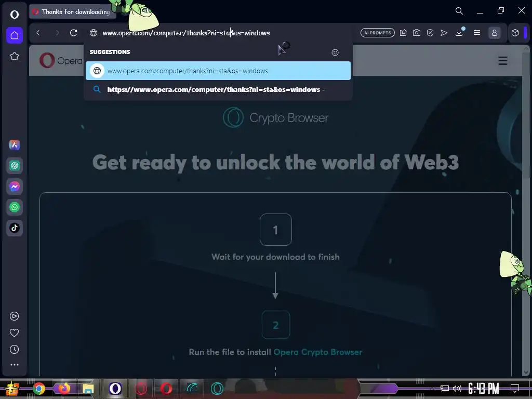Open the Bookmarks star in sidebar

coord(14,56)
